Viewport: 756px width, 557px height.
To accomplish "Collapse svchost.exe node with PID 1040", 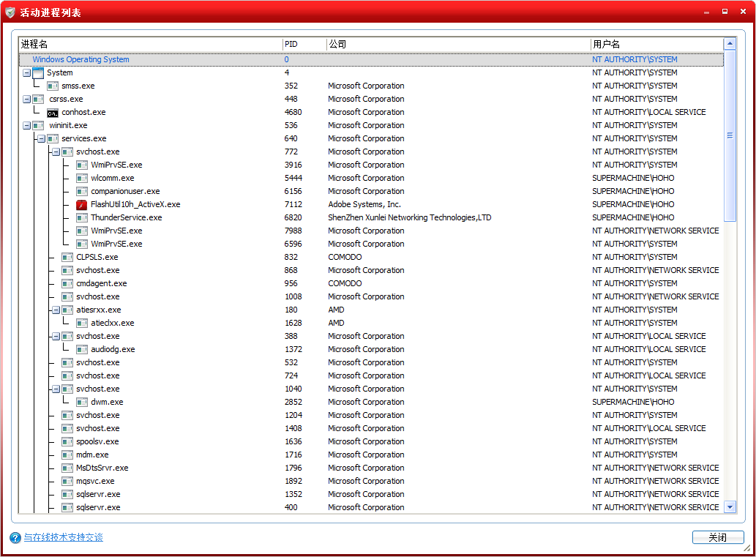I will (56, 389).
